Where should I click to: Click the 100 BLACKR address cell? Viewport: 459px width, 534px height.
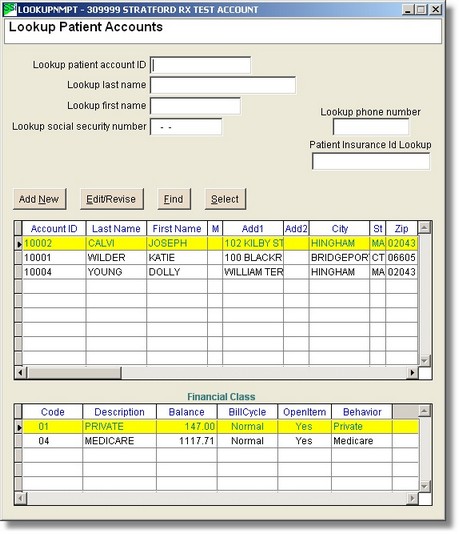point(253,257)
